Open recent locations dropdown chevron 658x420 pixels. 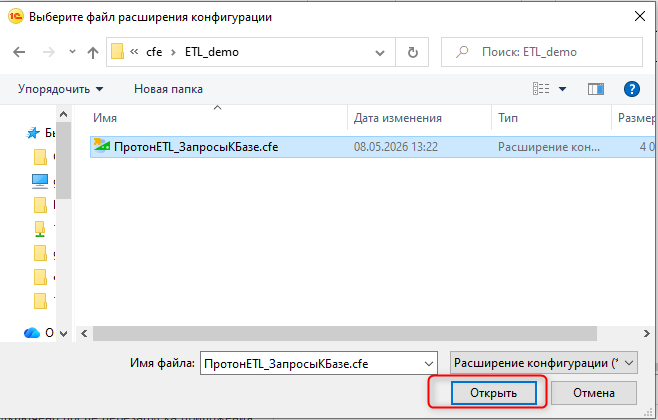[72, 52]
